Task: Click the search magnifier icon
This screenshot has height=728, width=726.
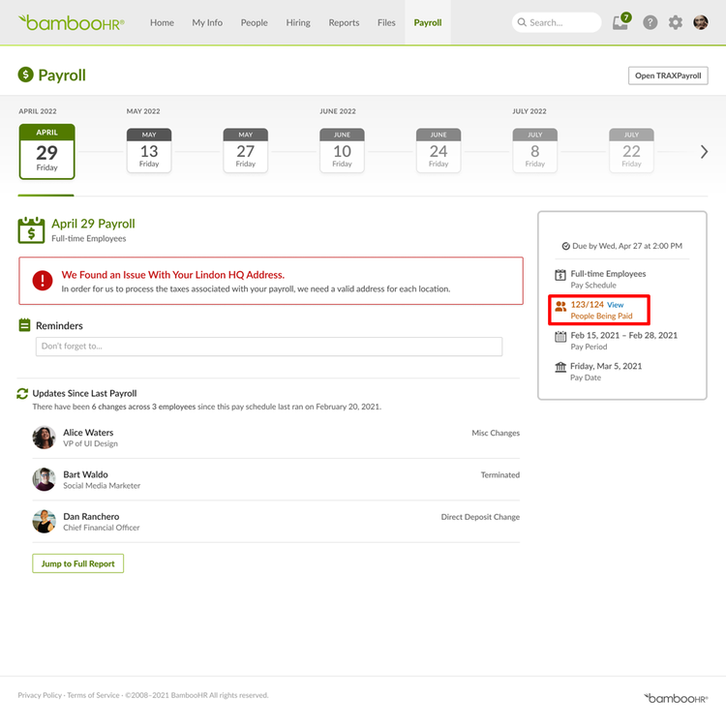Action: 522,22
